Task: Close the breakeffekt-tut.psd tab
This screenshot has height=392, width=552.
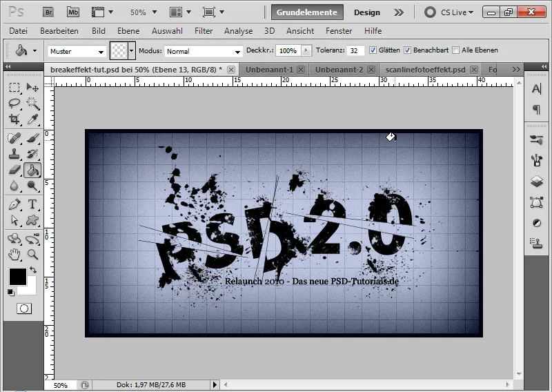Action: 231,70
